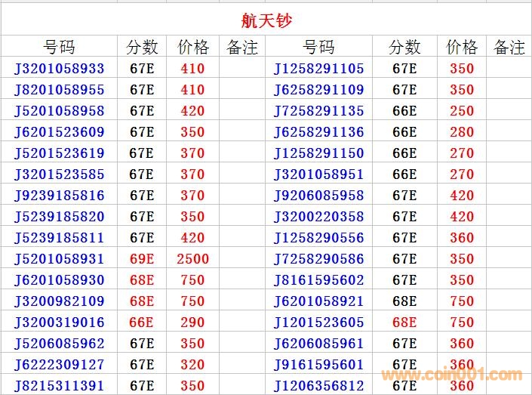Image resolution: width=532 pixels, height=395 pixels.
Task: Click the price cell showing 250
Action: (x=461, y=111)
